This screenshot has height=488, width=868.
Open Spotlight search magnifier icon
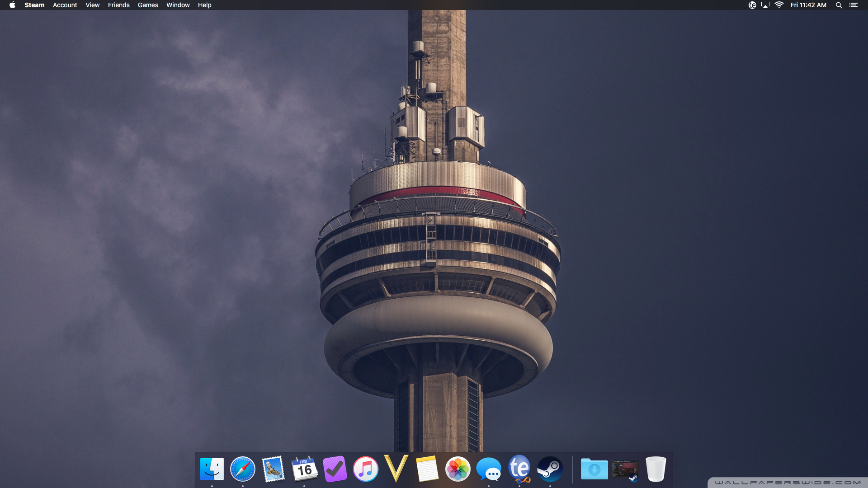click(x=839, y=5)
